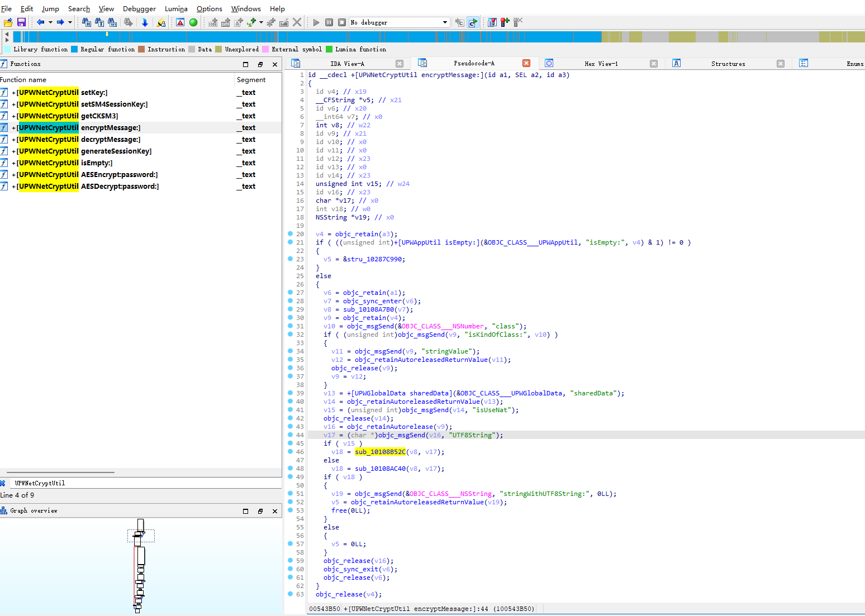Image resolution: width=865 pixels, height=616 pixels.
Task: Toggle the marker dot next to line 44
Action: pos(291,435)
